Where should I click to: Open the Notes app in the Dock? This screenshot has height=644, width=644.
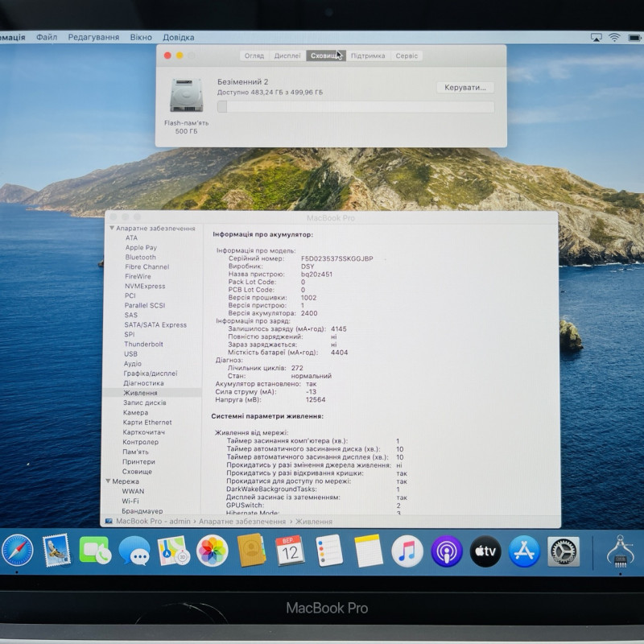coord(369,551)
